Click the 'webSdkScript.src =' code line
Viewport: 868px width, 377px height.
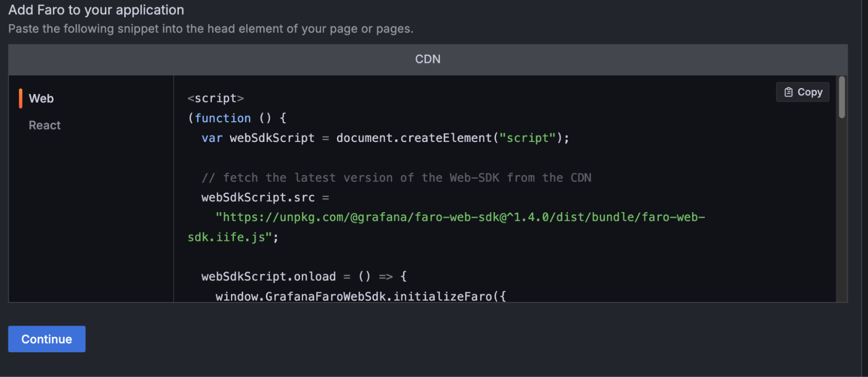[x=265, y=198]
